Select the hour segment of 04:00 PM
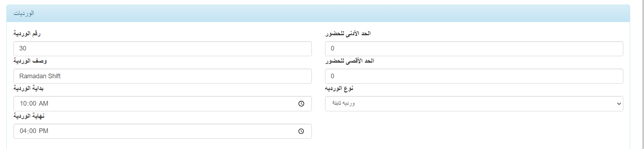The height and width of the screenshot is (149, 644). (x=23, y=131)
